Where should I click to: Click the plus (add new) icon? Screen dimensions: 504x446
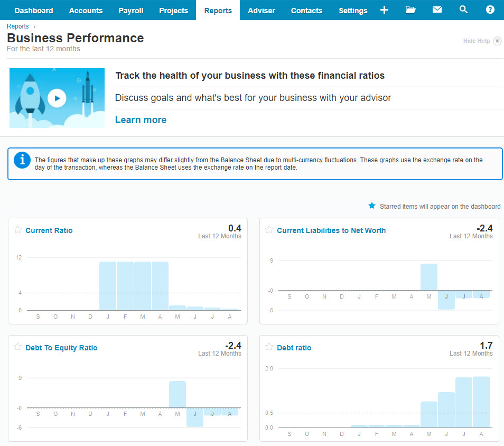[384, 10]
